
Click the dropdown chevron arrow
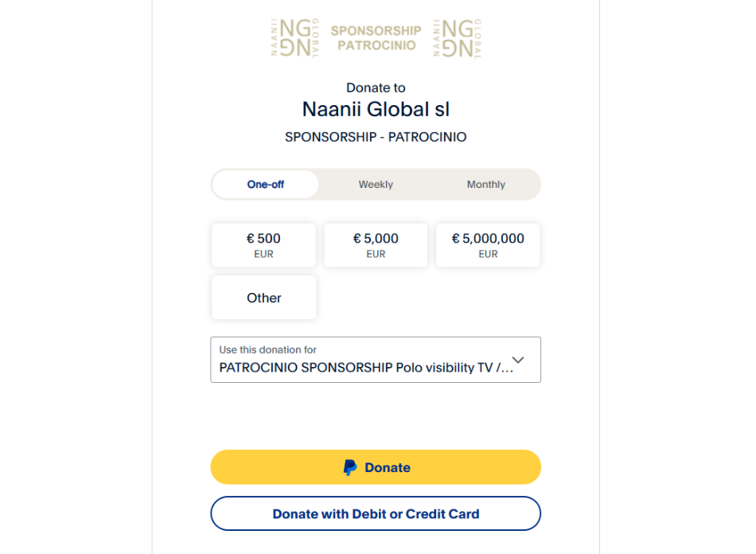[518, 360]
